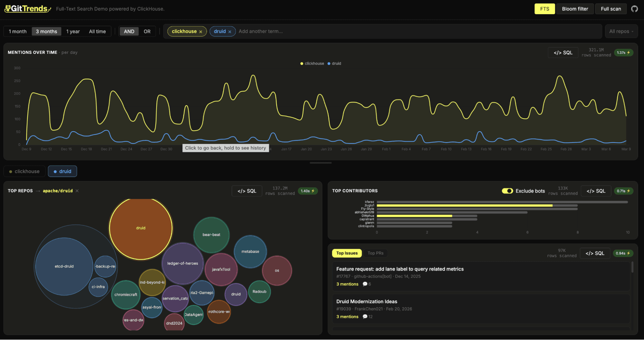The image size is (644, 340).
Task: Click the comments icon on Druid Modernization Ideas
Action: [365, 317]
